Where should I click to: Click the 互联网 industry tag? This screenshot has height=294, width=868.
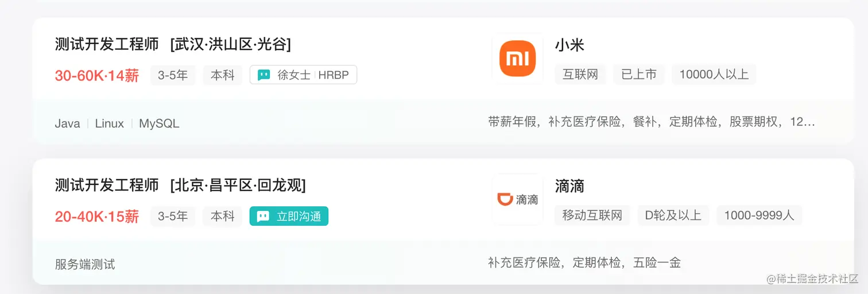pos(580,75)
